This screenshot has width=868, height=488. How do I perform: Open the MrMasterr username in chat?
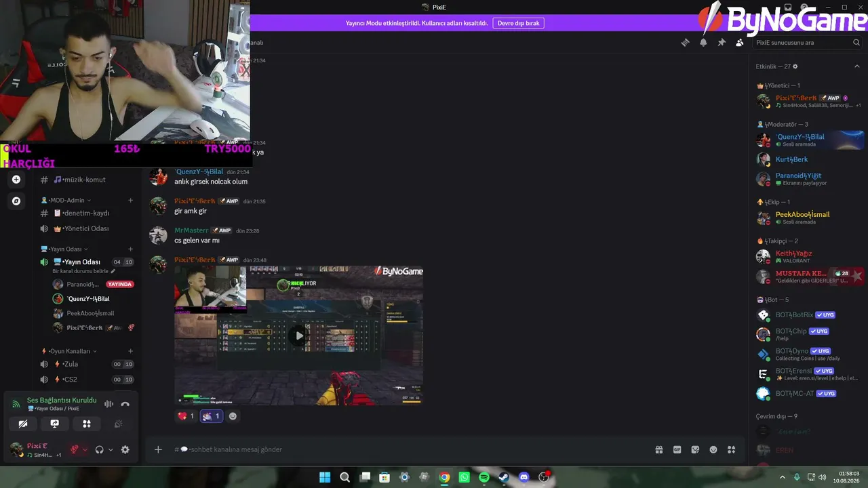click(x=191, y=230)
